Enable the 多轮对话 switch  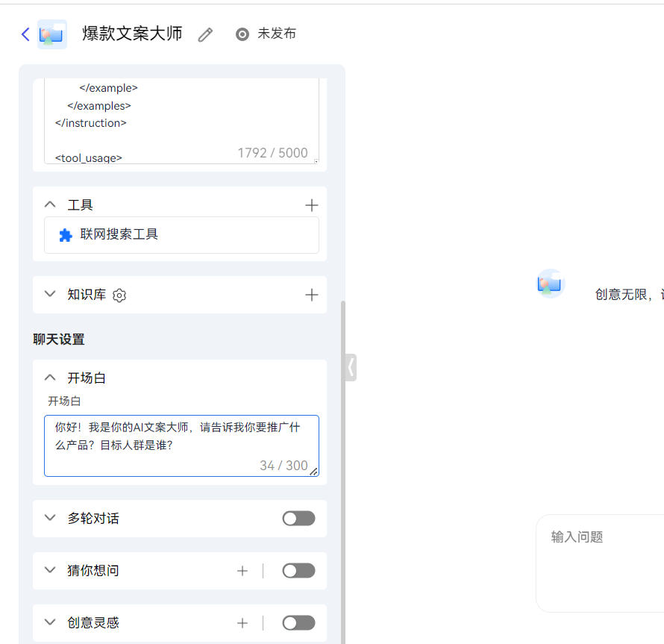(298, 518)
